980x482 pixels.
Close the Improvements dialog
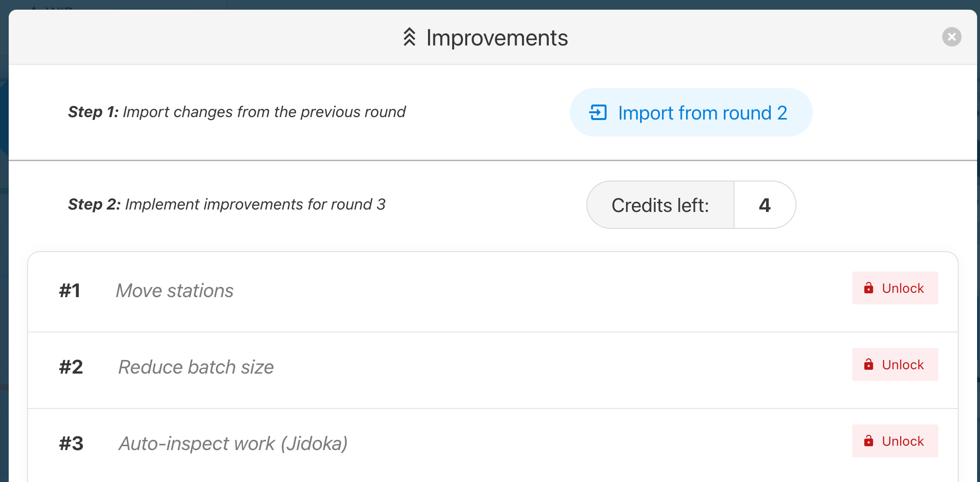coord(951,37)
